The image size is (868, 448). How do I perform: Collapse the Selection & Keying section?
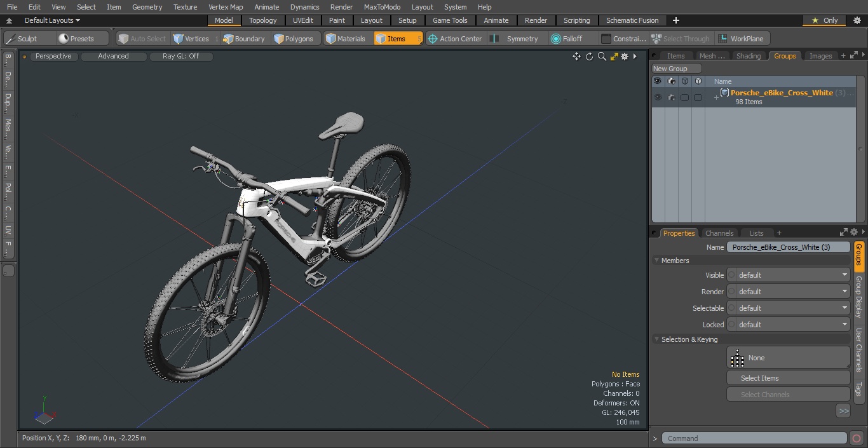[656, 339]
